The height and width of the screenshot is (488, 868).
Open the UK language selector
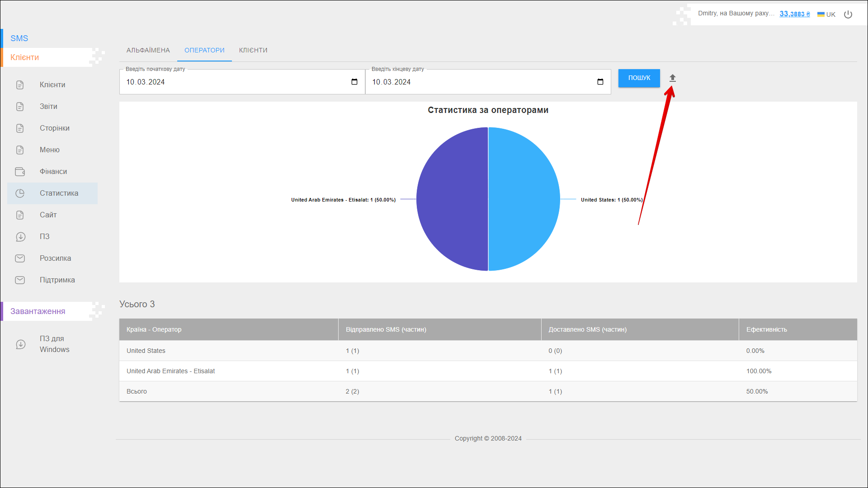pyautogui.click(x=826, y=14)
